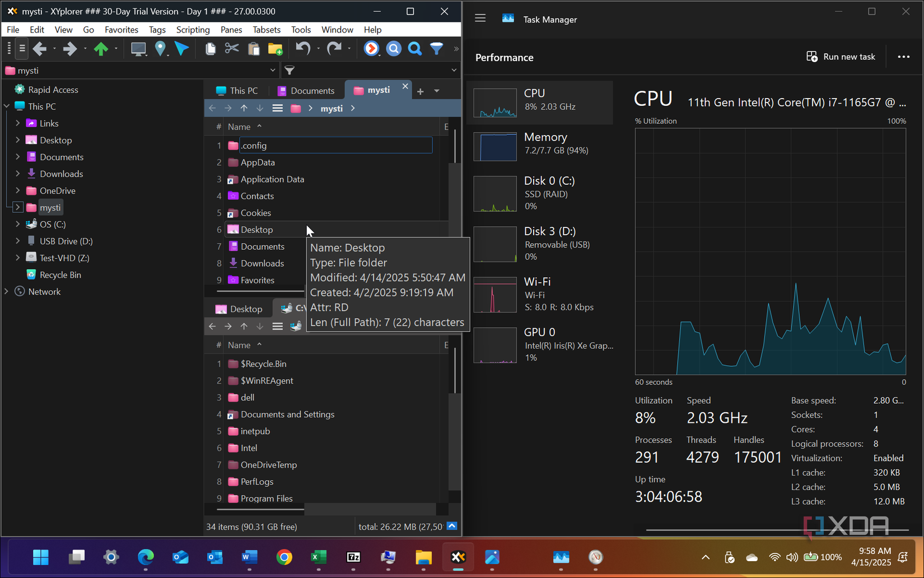Click the Copy toolbar icon

click(x=210, y=49)
